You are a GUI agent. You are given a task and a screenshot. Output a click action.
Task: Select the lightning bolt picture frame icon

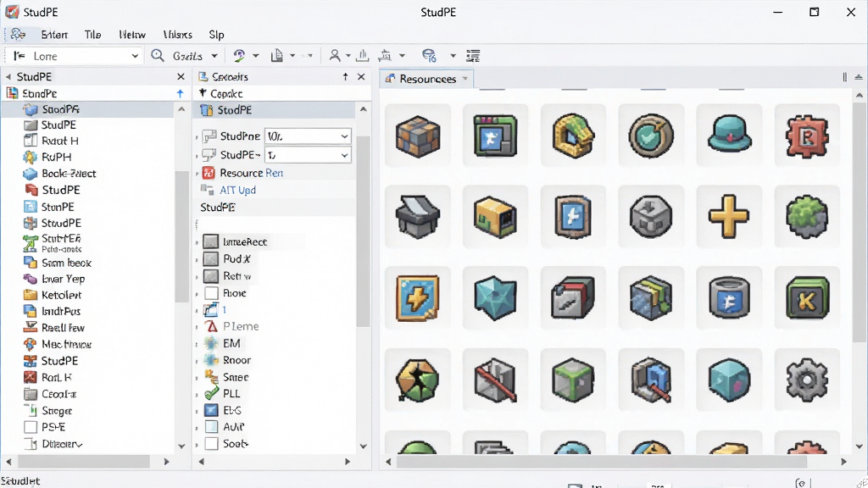coord(417,299)
